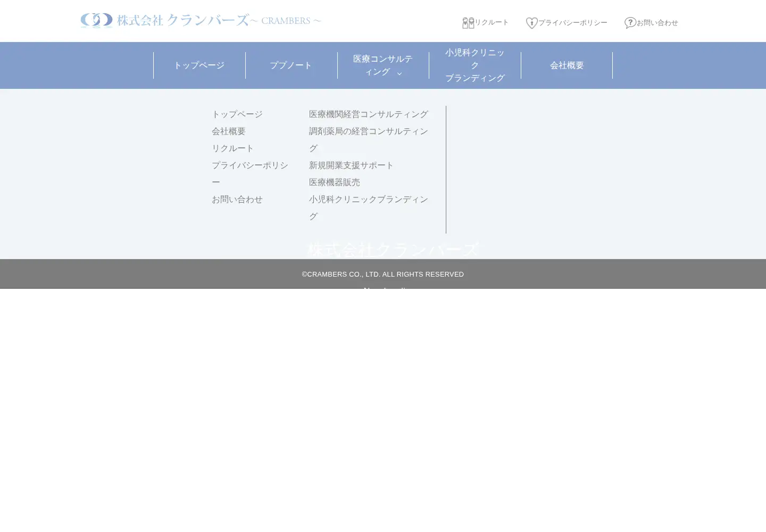Open the 新規開業支援サポート link
Viewport: 766px width, 532px height.
point(352,165)
